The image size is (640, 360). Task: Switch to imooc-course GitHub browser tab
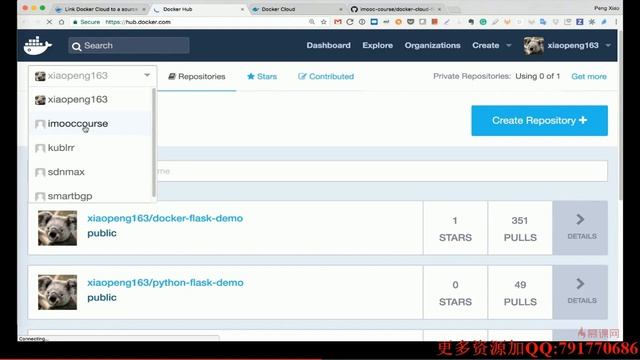[x=395, y=9]
